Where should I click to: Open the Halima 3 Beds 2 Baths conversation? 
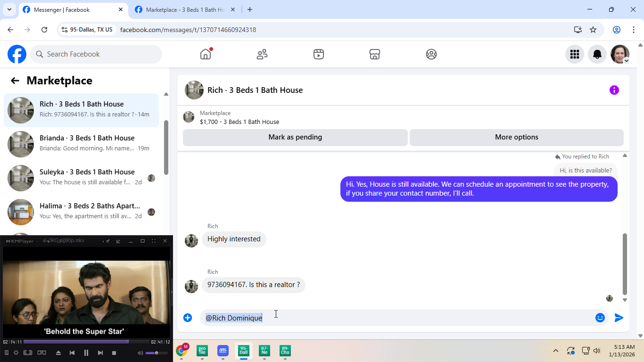(x=82, y=212)
